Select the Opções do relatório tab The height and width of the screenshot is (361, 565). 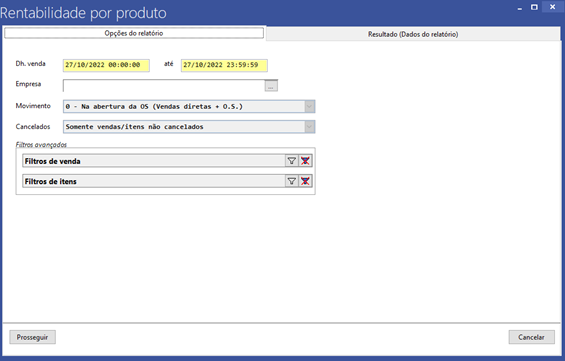134,33
